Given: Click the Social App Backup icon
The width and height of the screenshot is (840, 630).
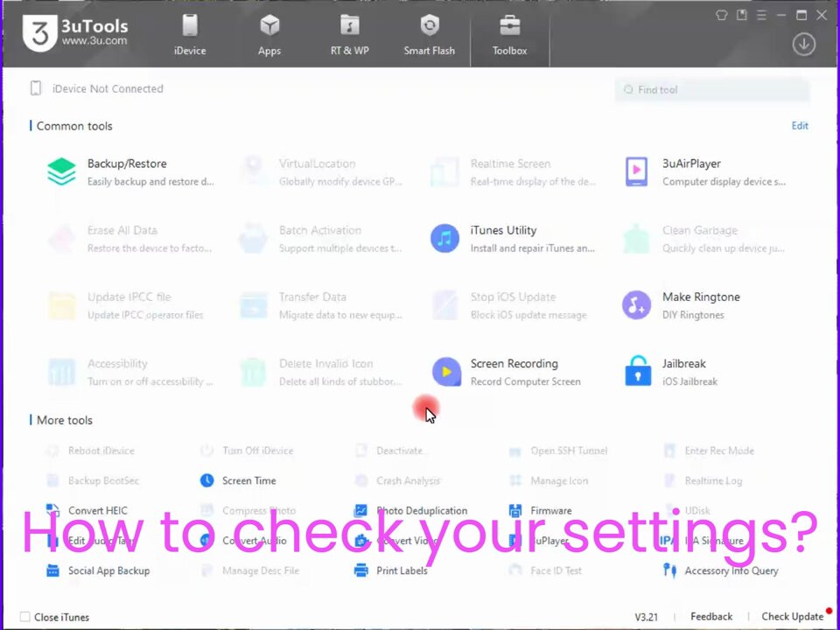Looking at the screenshot, I should [52, 570].
